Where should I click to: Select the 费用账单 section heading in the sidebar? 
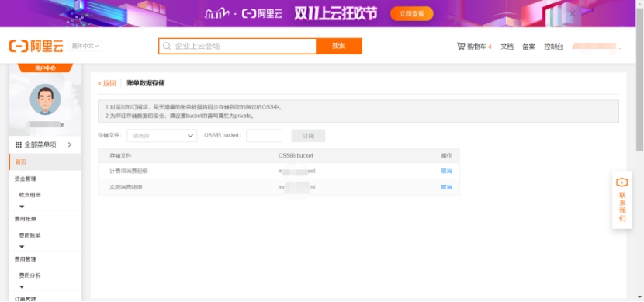26,219
